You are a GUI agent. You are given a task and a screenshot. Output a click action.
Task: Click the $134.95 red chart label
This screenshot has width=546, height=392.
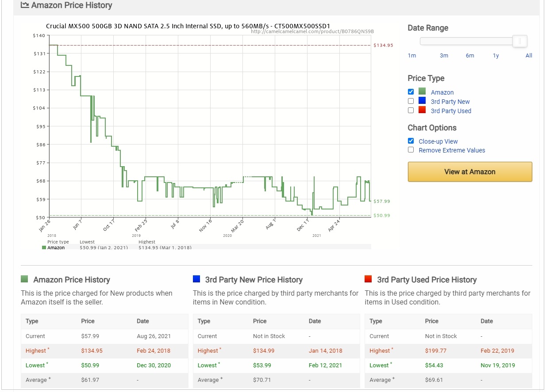383,45
